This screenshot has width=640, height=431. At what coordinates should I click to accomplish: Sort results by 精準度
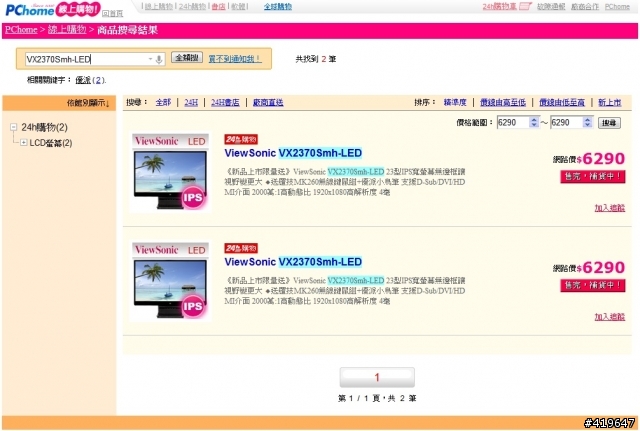click(455, 102)
